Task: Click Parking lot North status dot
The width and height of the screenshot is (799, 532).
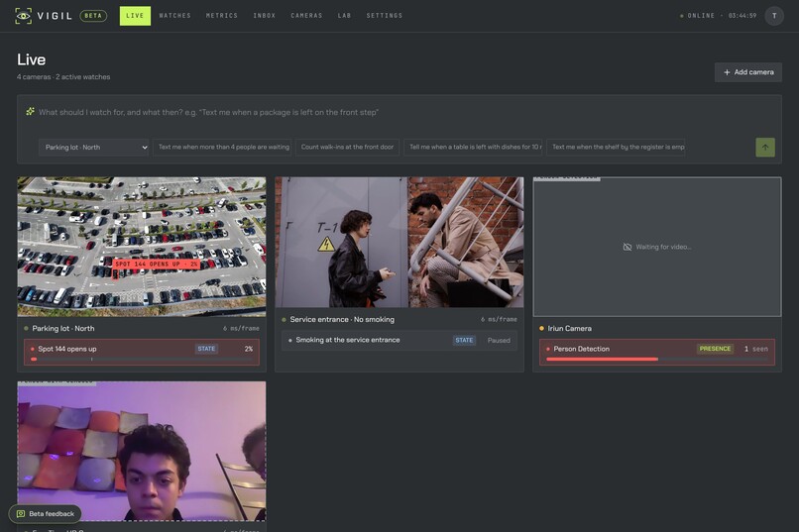Action: [x=26, y=328]
